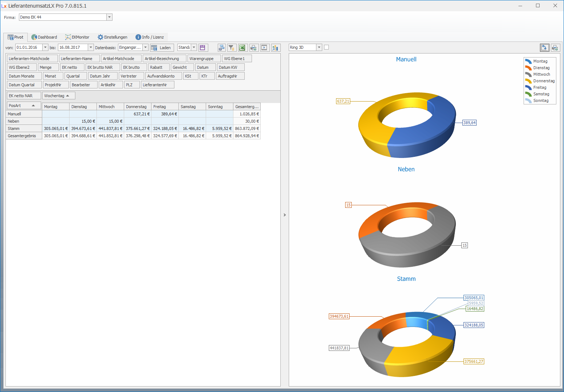Toggle the chart axis swap icon
The height and width of the screenshot is (392, 564).
click(x=544, y=48)
